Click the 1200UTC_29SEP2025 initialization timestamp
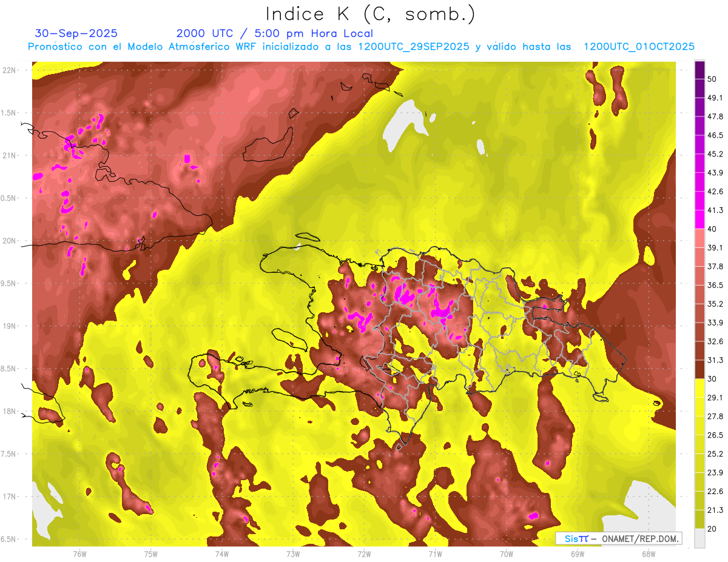This screenshot has width=728, height=562. [413, 47]
